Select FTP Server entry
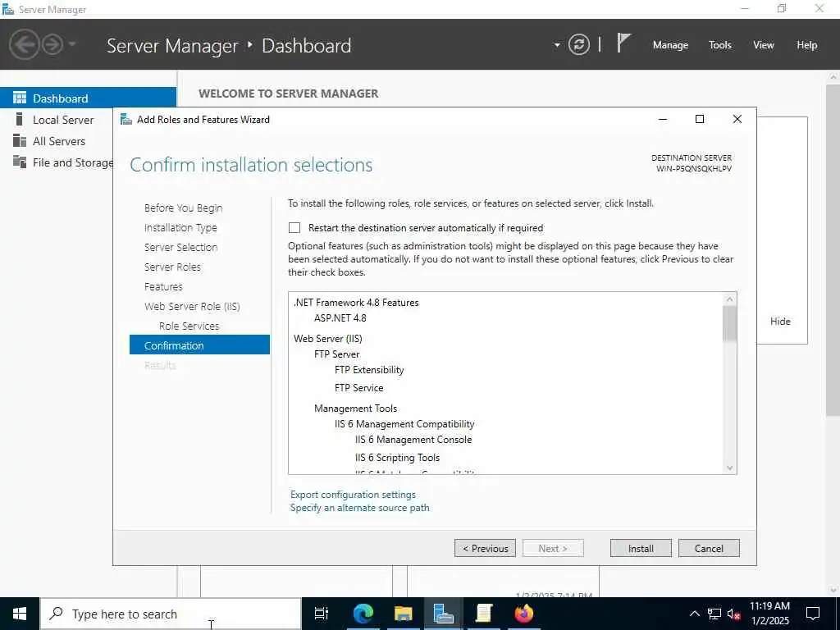 point(336,354)
